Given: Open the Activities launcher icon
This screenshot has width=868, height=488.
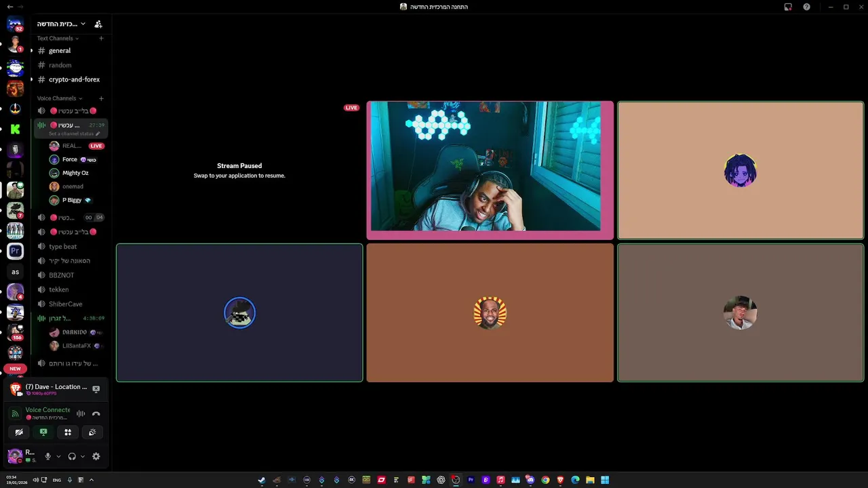Looking at the screenshot, I should (68, 432).
